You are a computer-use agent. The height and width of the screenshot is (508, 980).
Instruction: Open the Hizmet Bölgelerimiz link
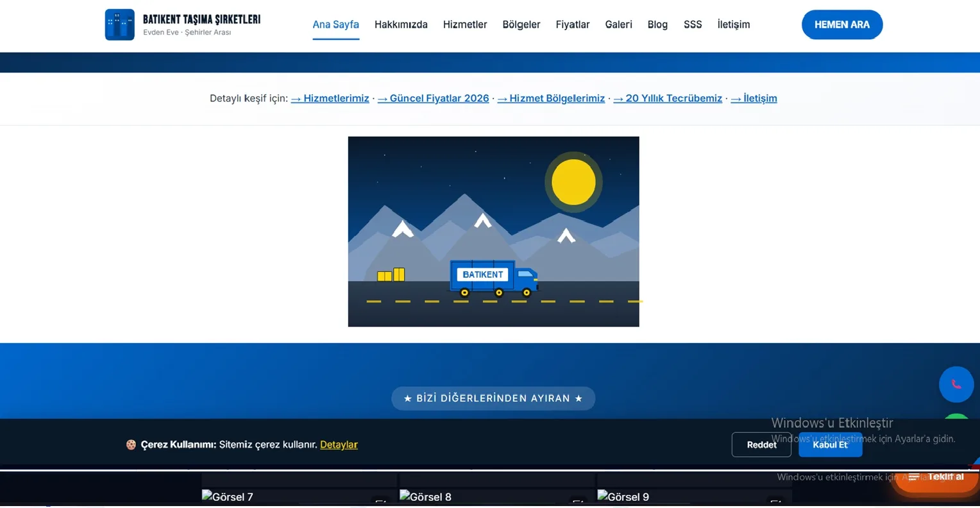tap(551, 98)
